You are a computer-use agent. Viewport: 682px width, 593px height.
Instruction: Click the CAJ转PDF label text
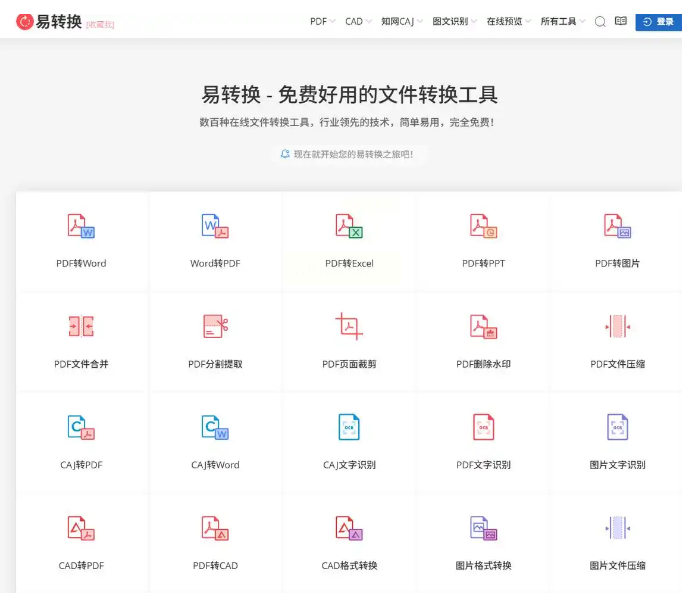point(81,465)
